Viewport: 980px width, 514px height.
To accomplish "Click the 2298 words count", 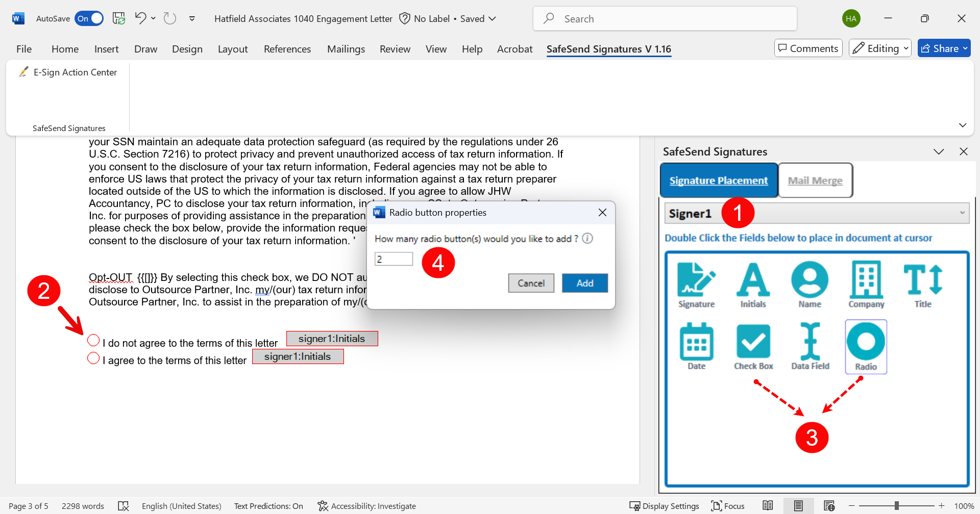I will pos(83,506).
